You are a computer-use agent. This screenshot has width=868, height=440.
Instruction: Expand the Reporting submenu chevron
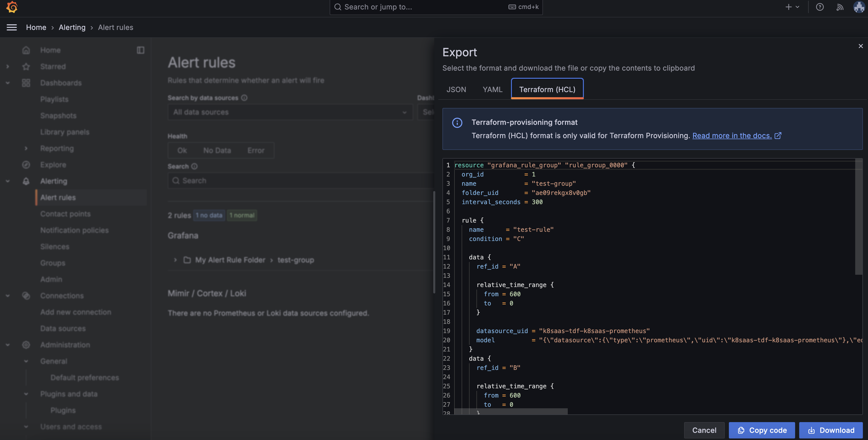click(x=26, y=148)
